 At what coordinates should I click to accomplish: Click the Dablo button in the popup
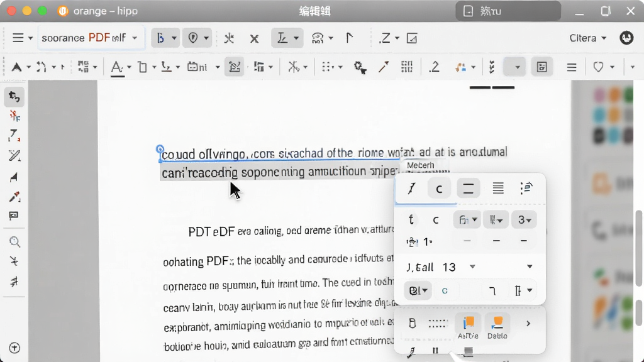tap(497, 327)
